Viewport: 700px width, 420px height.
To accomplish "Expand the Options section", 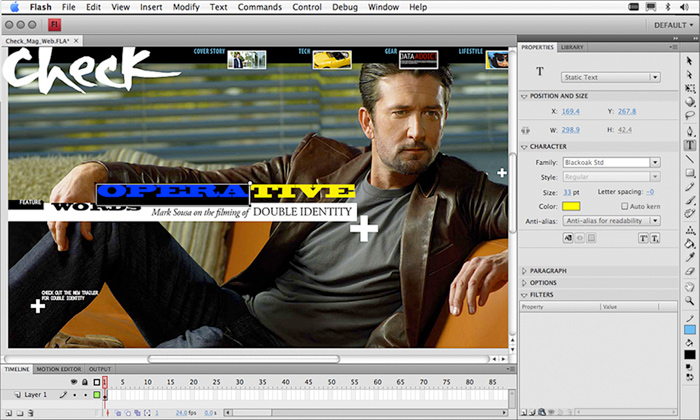I will click(524, 283).
